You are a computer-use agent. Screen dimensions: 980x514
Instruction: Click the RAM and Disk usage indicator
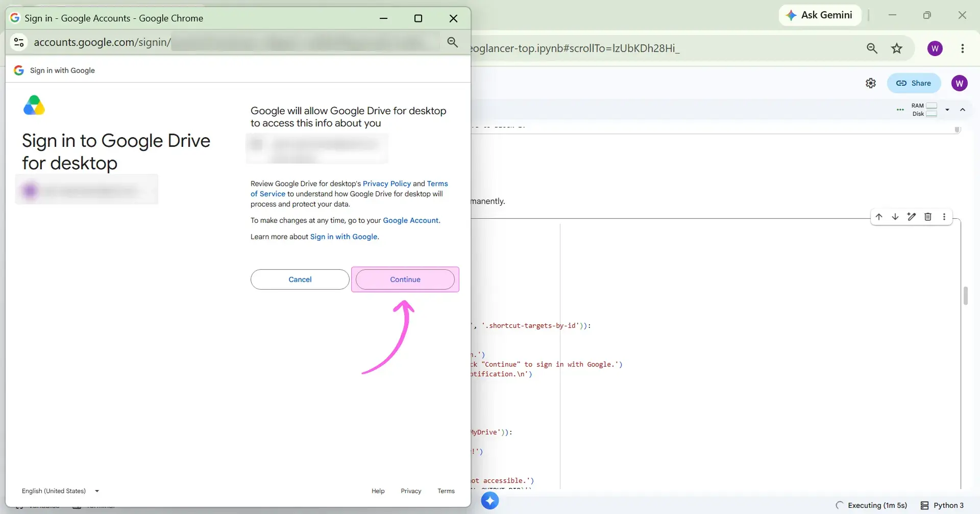click(x=924, y=110)
